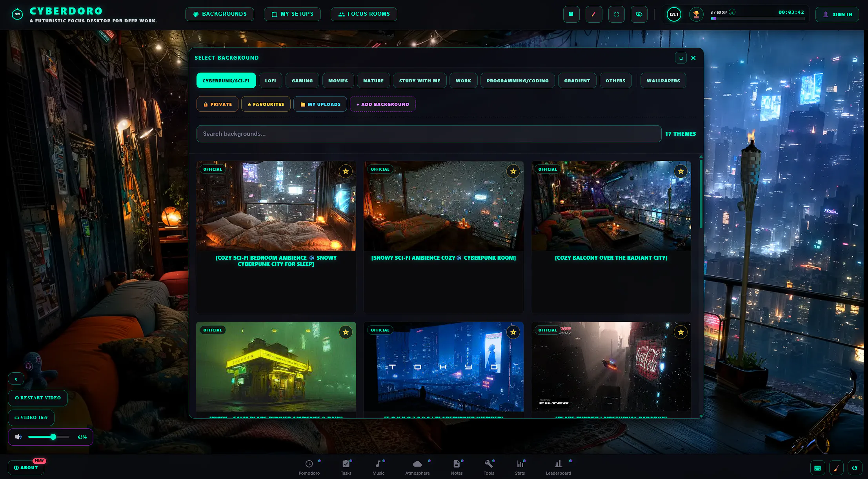The width and height of the screenshot is (868, 479).
Task: Click the LVL 1 level badge
Action: click(674, 15)
